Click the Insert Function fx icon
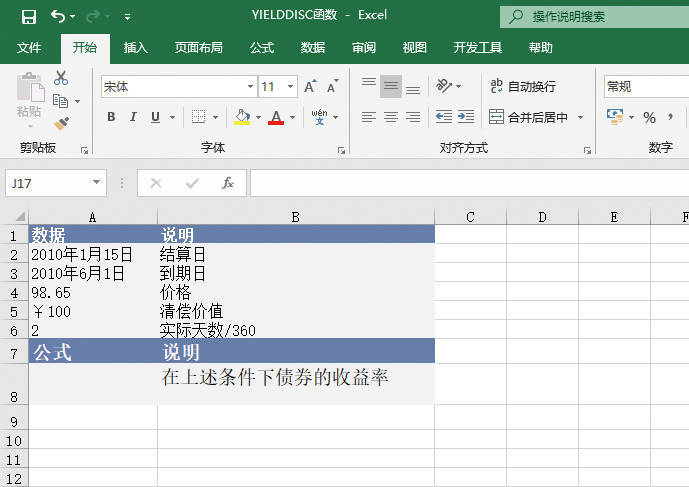The width and height of the screenshot is (689, 487). (228, 183)
